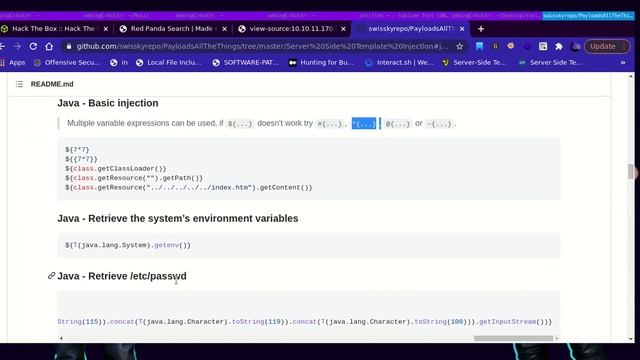Click the Java - Retrieve /etc/passwd heading
The image size is (640, 360).
(122, 276)
